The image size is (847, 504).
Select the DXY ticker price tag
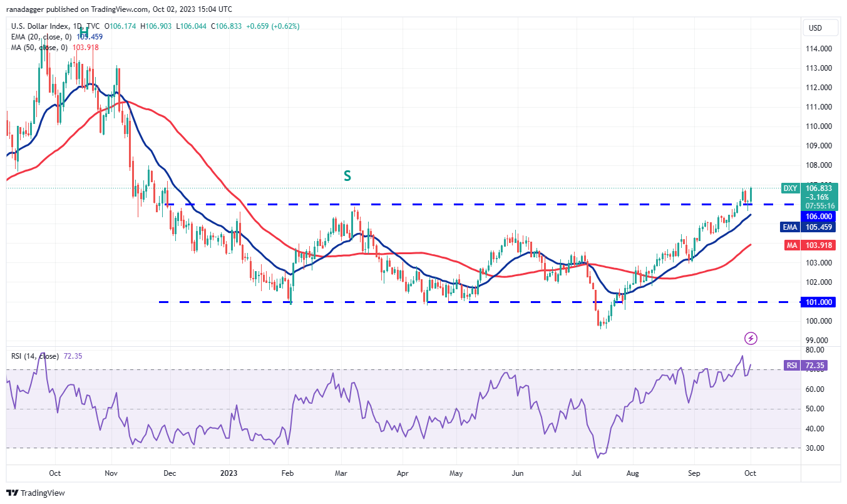click(x=789, y=188)
